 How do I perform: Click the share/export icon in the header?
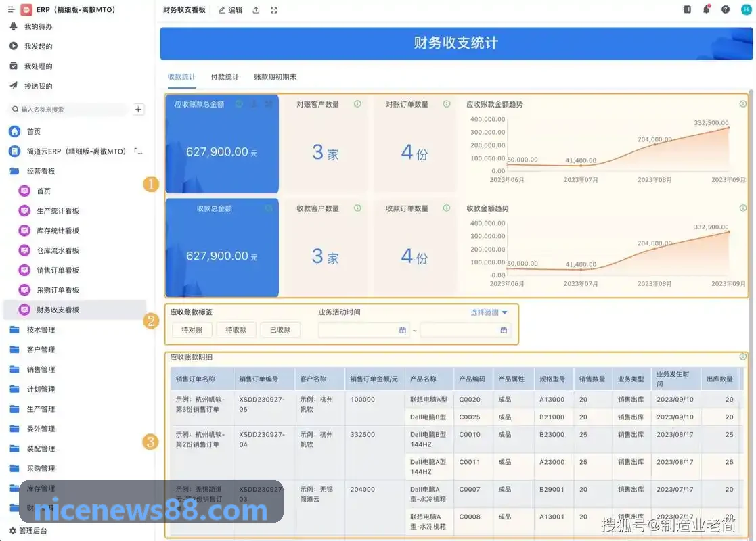point(256,9)
